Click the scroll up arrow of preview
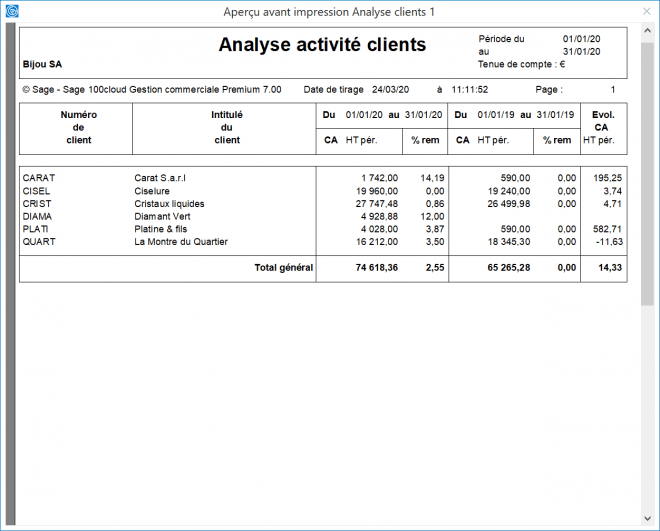This screenshot has height=531, width=660. (647, 31)
